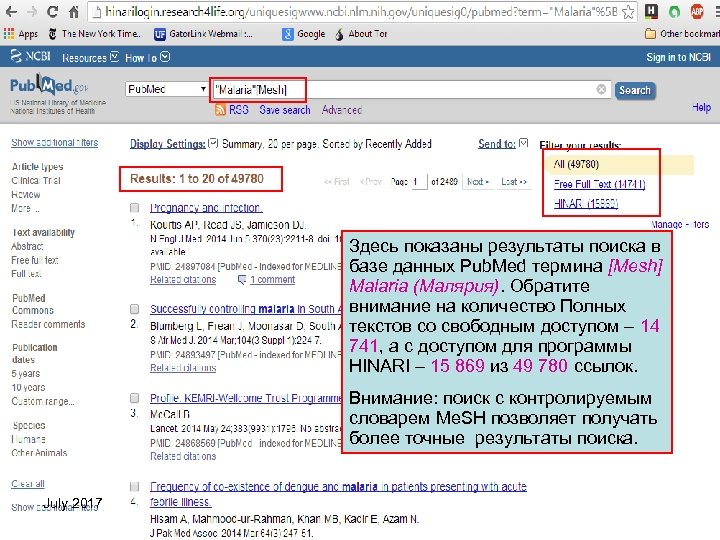Open the PubMed database dropdown
720x540 pixels.
coord(166,89)
